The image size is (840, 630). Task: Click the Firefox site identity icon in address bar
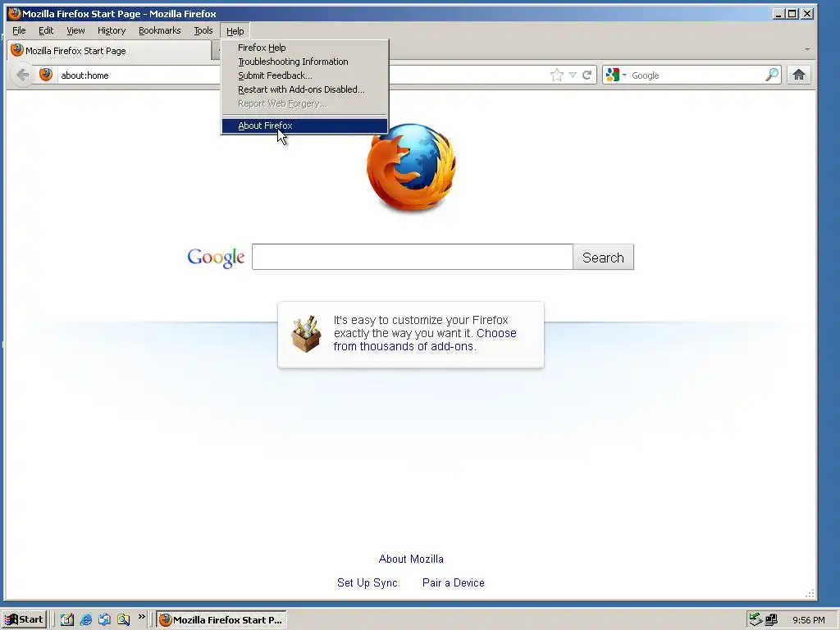pos(46,75)
